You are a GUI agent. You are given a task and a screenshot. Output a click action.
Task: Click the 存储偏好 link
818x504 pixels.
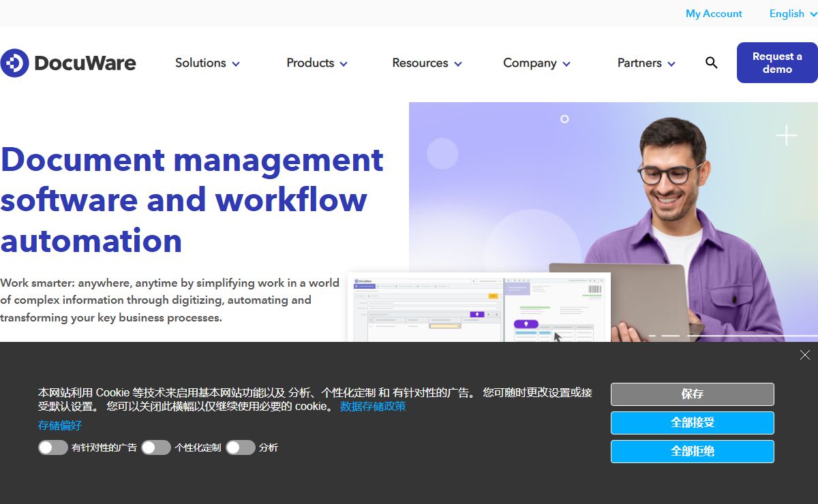tap(60, 426)
